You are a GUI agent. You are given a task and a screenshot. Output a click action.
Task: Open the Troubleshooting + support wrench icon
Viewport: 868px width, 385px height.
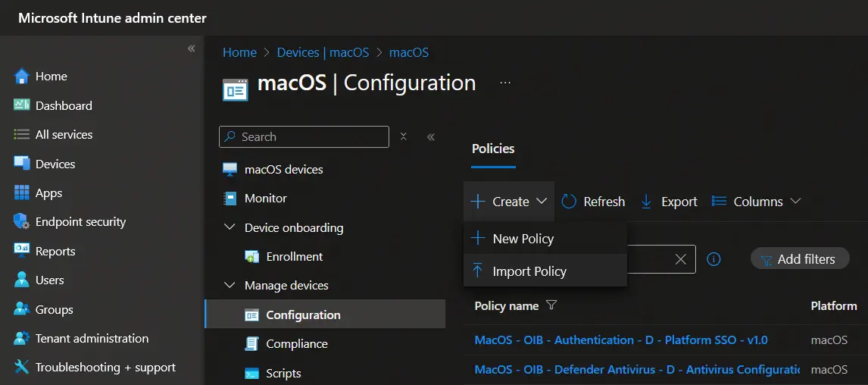tap(21, 368)
